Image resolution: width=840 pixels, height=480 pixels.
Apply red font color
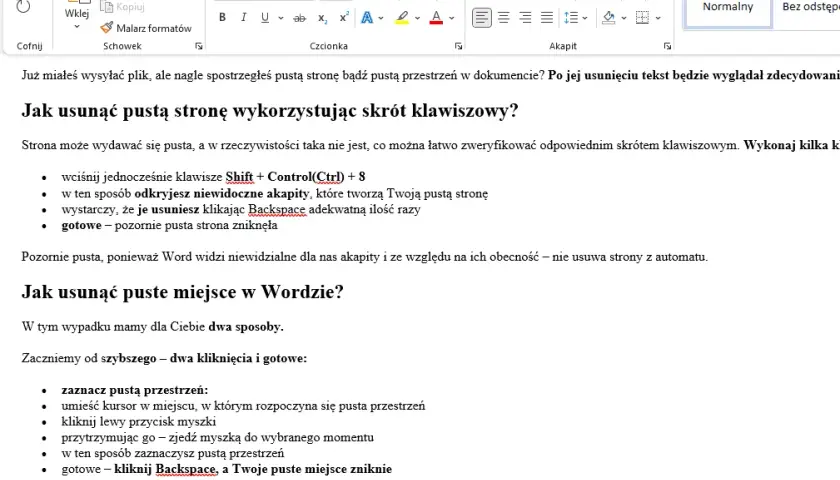(x=437, y=18)
